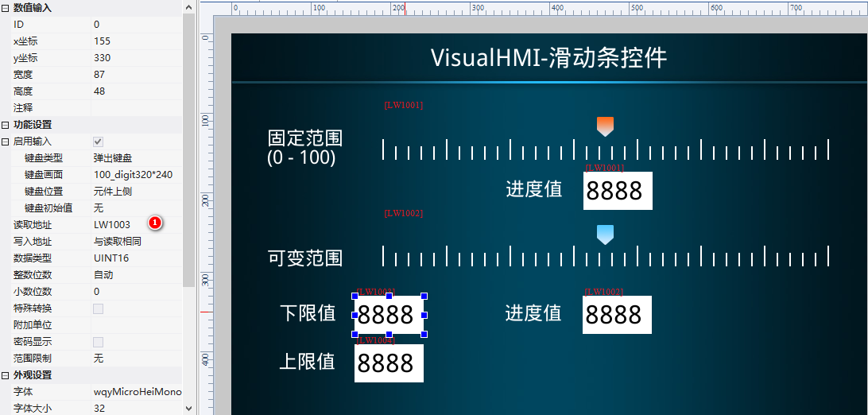
Task: Select the blue slider thumb for variable range
Action: [605, 235]
